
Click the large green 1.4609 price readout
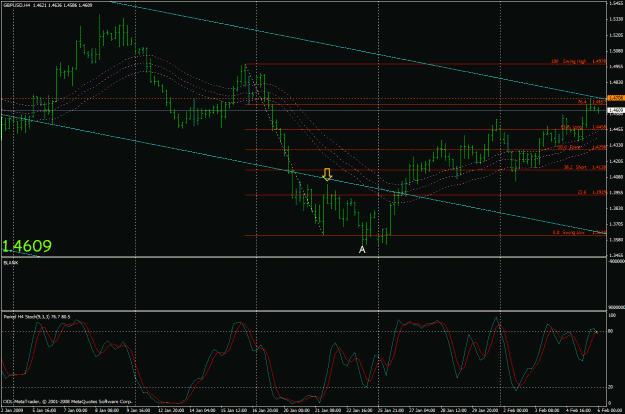tap(27, 246)
